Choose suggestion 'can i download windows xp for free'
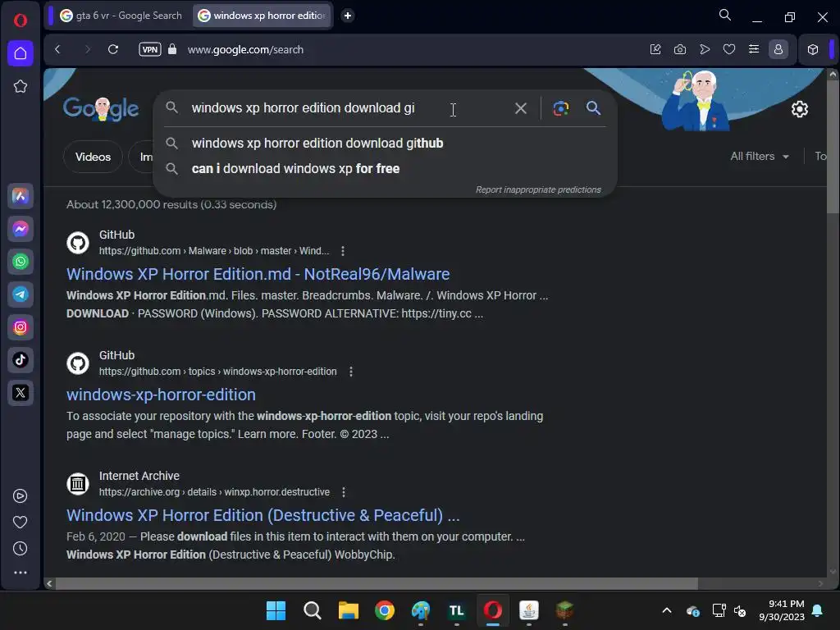Screen dimensions: 840x630 pyautogui.click(x=386, y=169)
